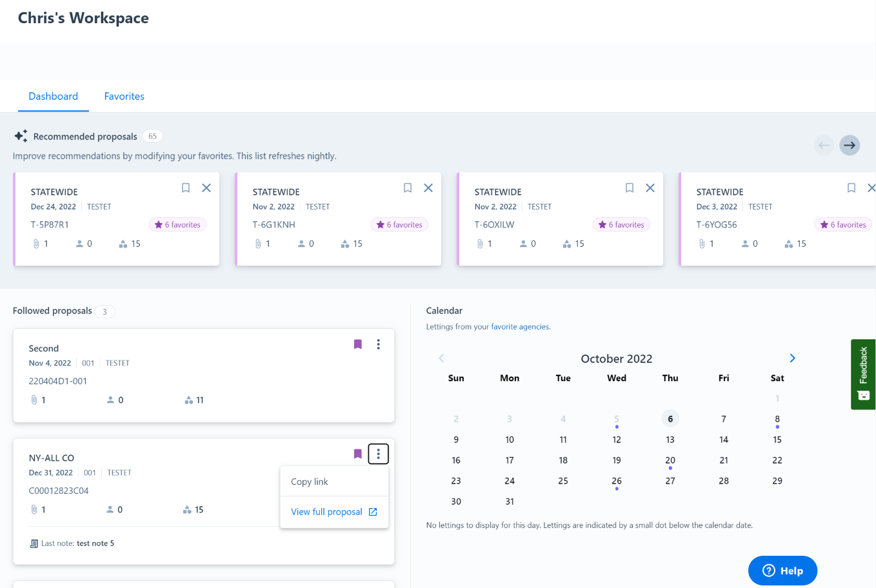Select October 20 on the calendar
The height and width of the screenshot is (588, 876).
point(670,460)
